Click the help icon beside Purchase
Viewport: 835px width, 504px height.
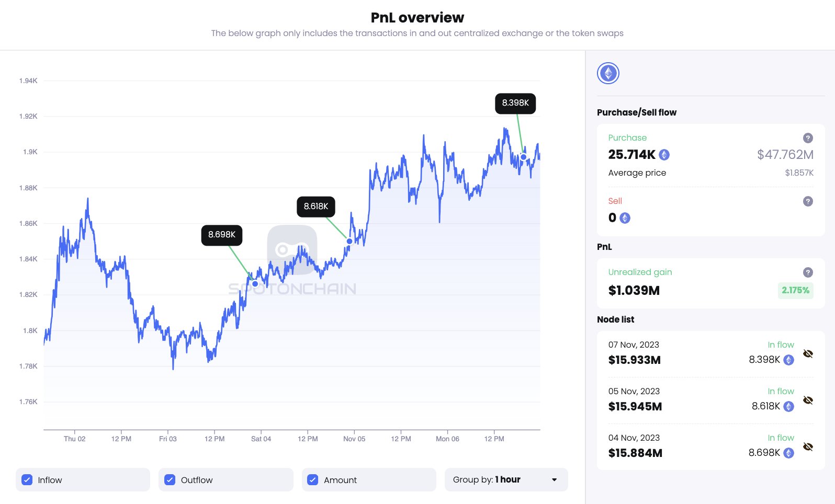(808, 138)
